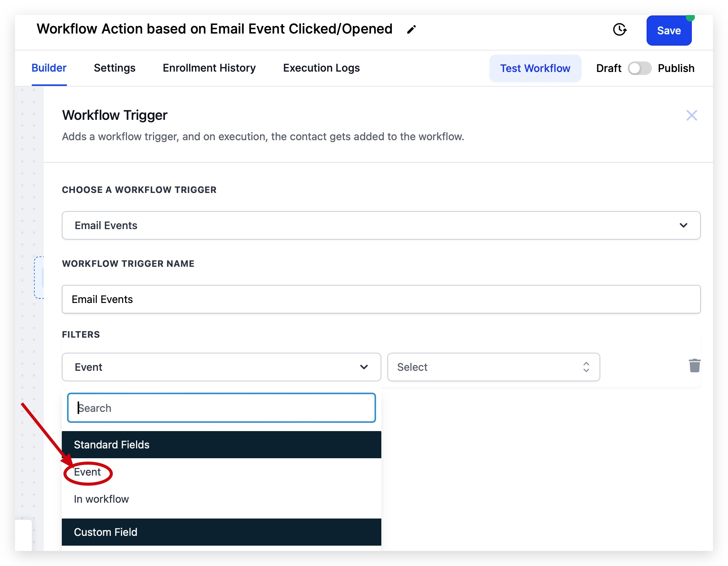
Task: Close the Workflow Trigger panel
Action: 691,115
